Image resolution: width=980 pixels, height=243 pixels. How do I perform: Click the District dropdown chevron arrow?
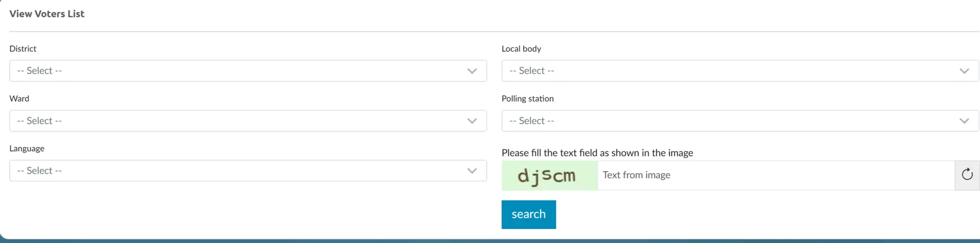click(x=472, y=71)
